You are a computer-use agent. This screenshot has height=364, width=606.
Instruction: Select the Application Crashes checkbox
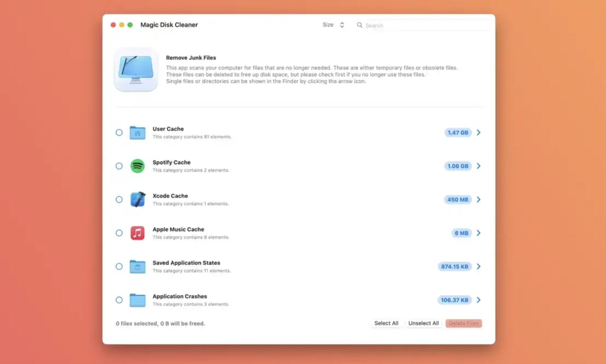119,300
